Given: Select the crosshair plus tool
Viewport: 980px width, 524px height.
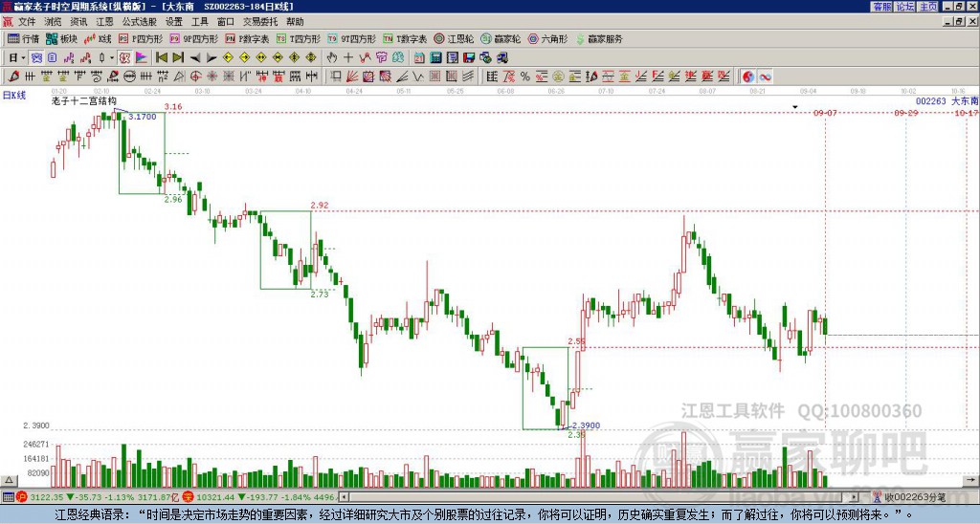Looking at the screenshot, I should [x=348, y=58].
